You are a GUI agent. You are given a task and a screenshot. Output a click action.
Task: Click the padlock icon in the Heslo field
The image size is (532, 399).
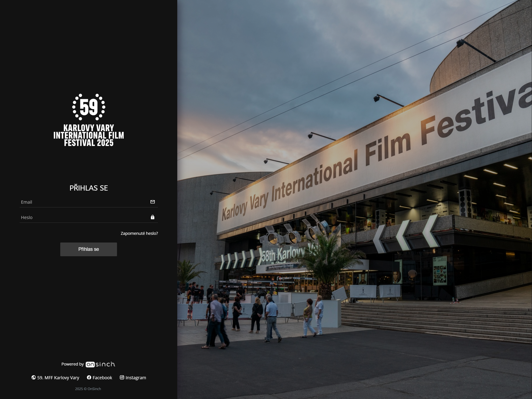click(153, 217)
